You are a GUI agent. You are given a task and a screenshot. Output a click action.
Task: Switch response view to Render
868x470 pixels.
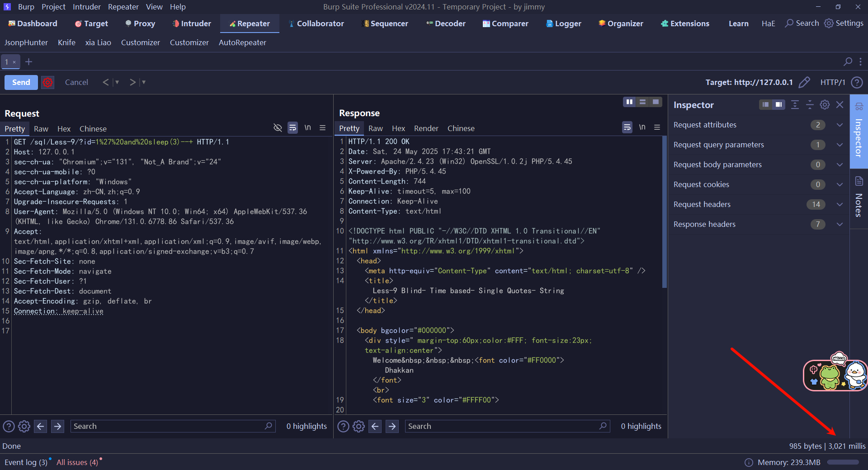point(426,128)
